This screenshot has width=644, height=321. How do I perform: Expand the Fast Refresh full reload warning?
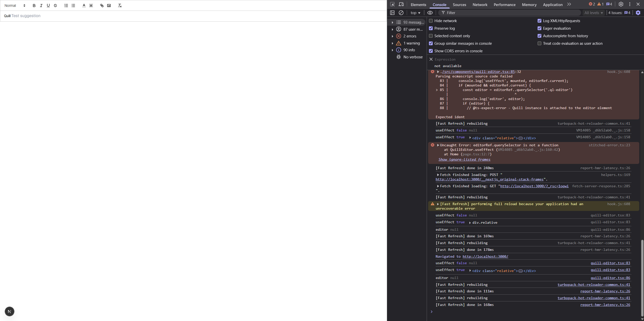(x=438, y=204)
